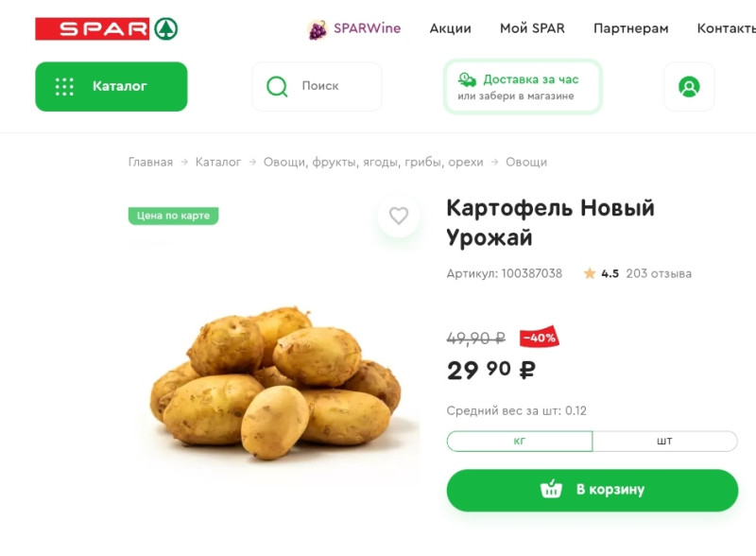Click the SPAR logo
Viewport: 756px width, 556px height.
[107, 28]
